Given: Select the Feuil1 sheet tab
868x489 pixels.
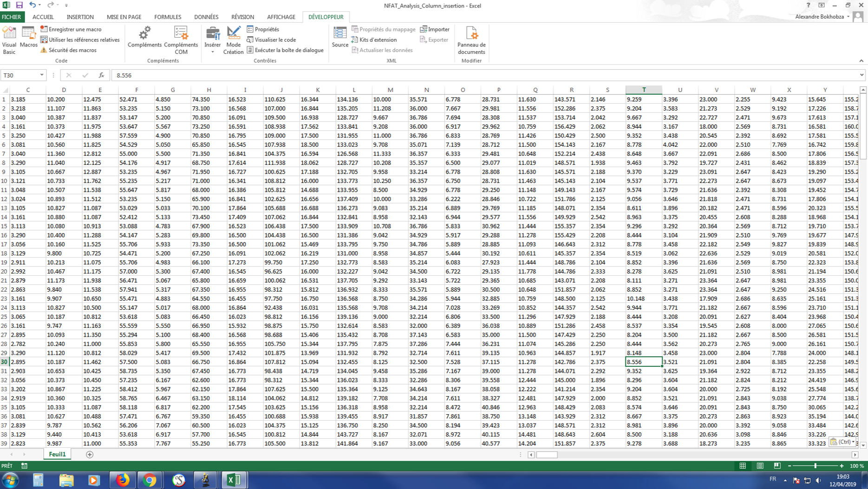Looking at the screenshot, I should tap(58, 454).
